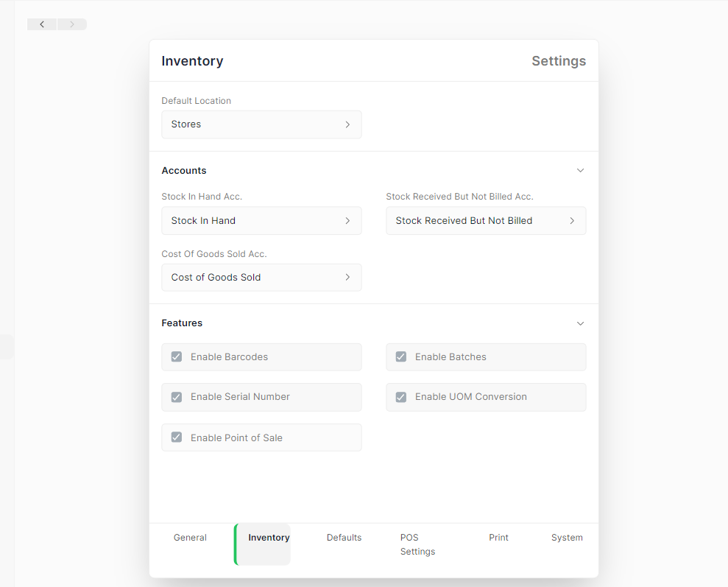Switch to the POS Settings tab
Screen dimensions: 728x587
coord(417,544)
